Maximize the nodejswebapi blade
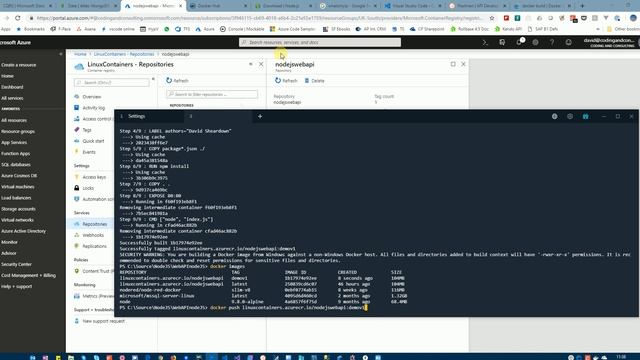Viewport: 640px width, 360px height. coord(453,64)
